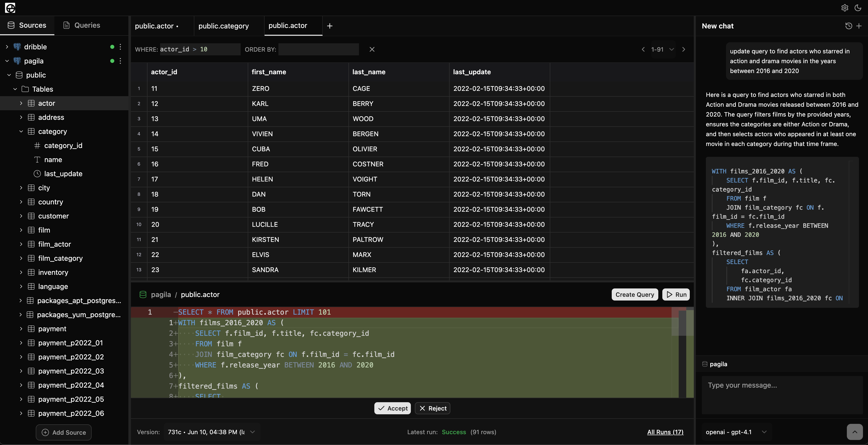
Task: Open the All Runs (17) link
Action: (665, 432)
